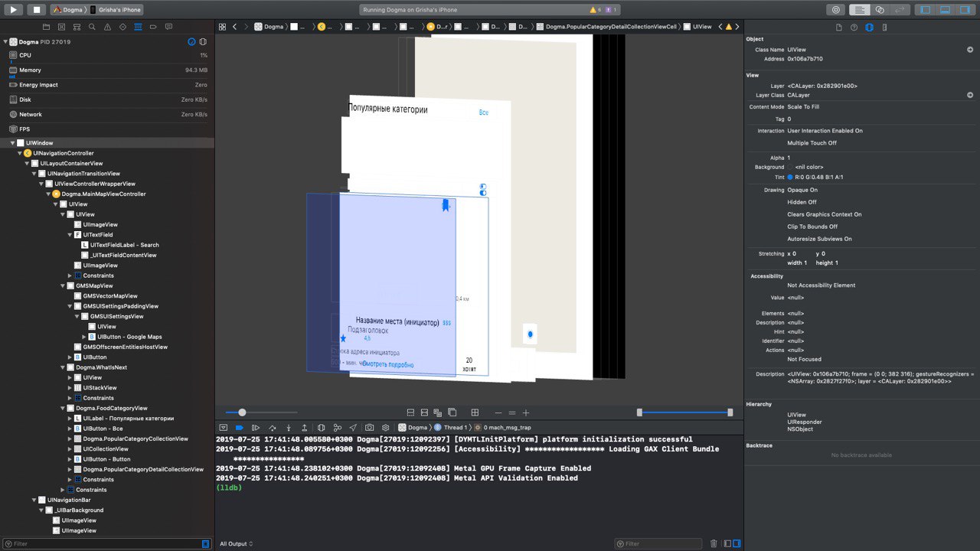The image size is (980, 551).
Task: Collapse the Dogma PID 27019 process row
Action: [x=5, y=41]
